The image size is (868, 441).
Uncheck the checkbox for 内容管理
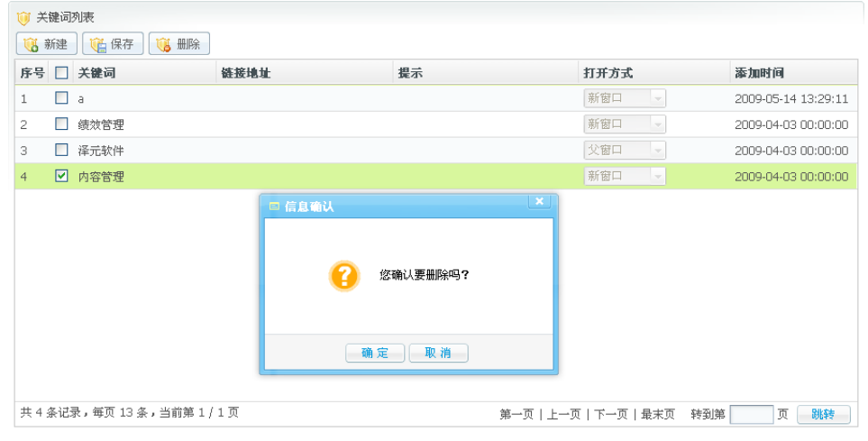(61, 176)
